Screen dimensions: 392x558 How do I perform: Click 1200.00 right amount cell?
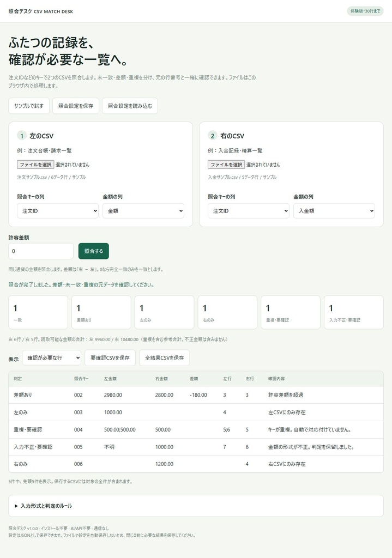(x=164, y=464)
